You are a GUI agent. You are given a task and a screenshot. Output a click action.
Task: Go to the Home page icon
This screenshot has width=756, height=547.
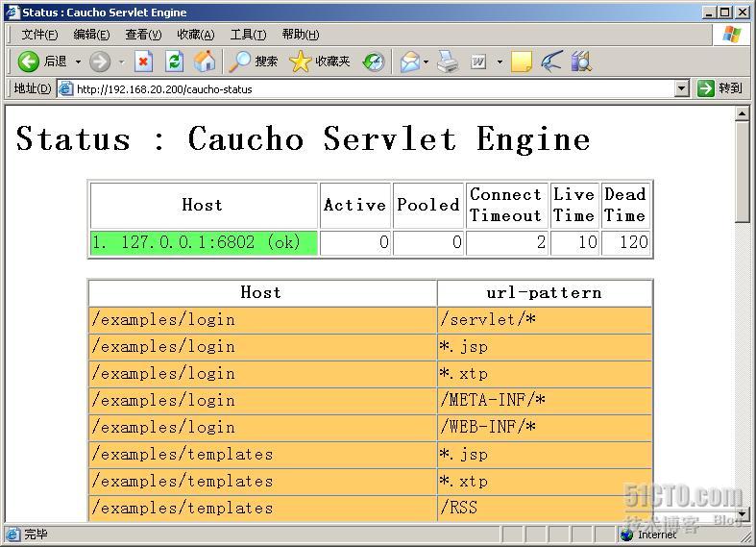[205, 62]
